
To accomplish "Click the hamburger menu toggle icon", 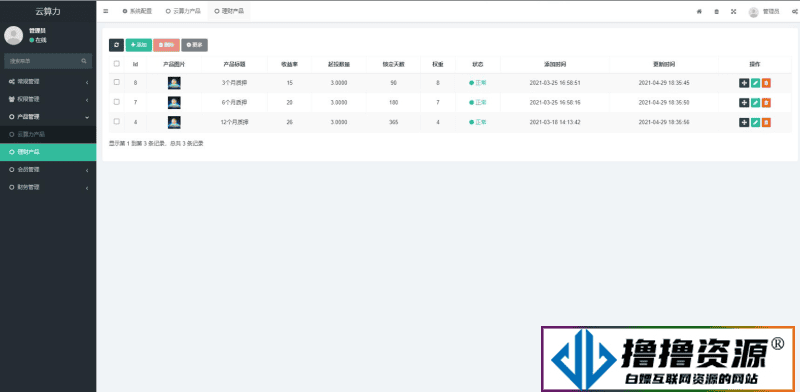I will coord(106,11).
